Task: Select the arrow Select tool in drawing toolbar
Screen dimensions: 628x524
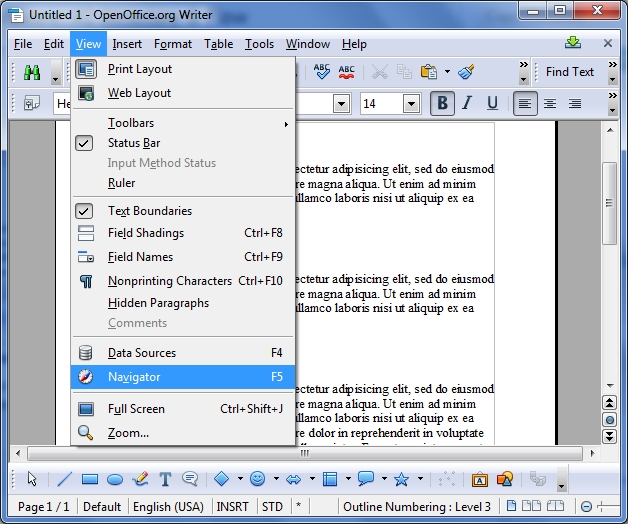Action: (x=32, y=479)
